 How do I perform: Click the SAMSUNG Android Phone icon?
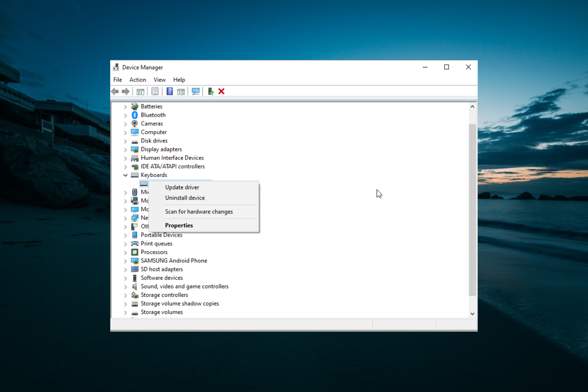coord(134,261)
